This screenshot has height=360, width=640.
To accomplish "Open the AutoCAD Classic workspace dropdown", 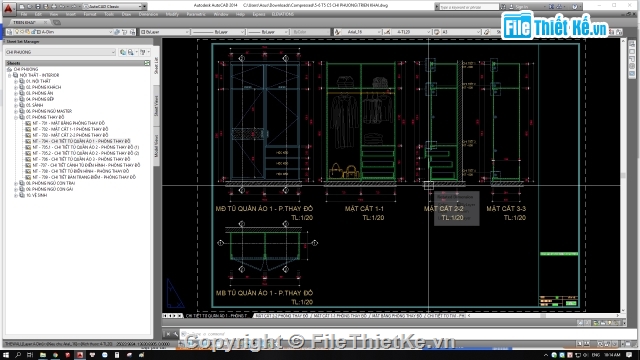I will click(114, 7).
